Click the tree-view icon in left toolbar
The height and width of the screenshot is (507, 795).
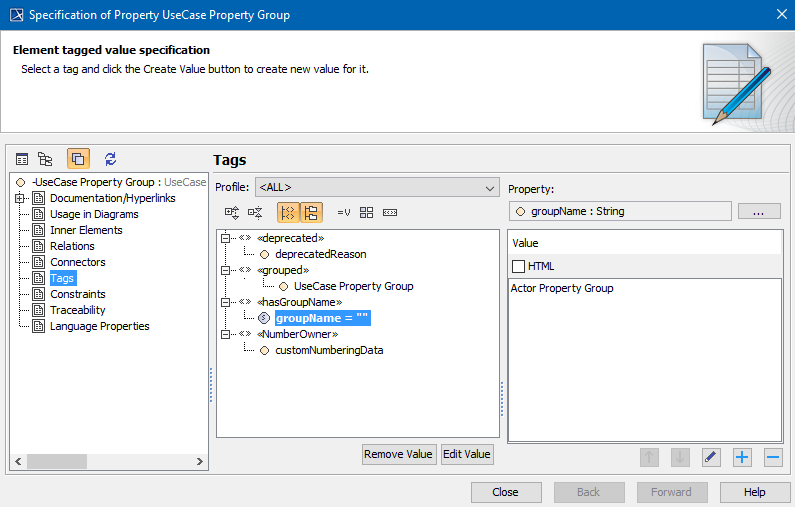click(45, 159)
